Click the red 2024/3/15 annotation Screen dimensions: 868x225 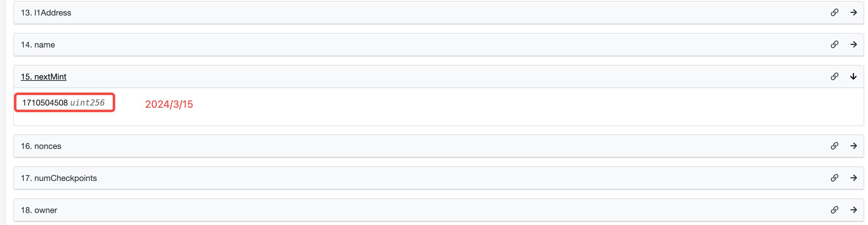169,104
